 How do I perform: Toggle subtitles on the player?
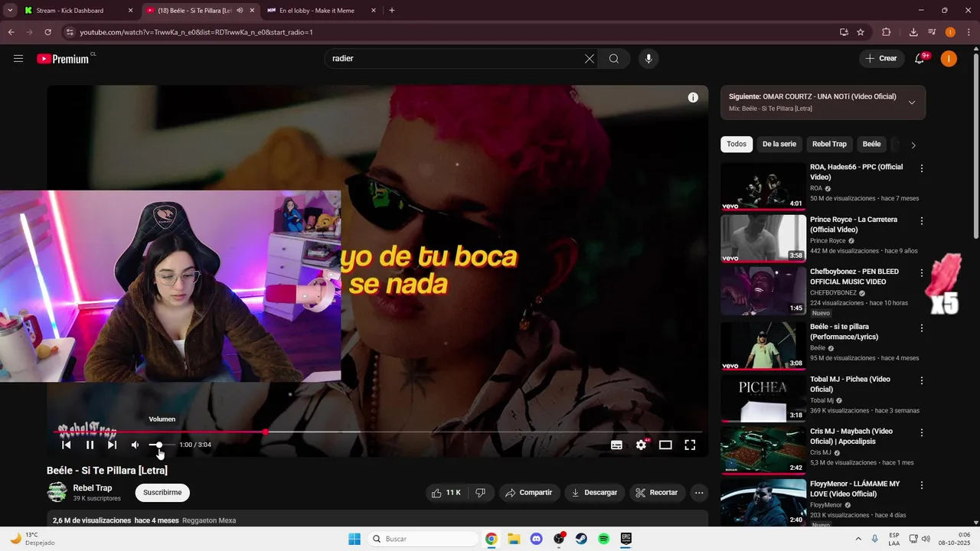(x=616, y=445)
